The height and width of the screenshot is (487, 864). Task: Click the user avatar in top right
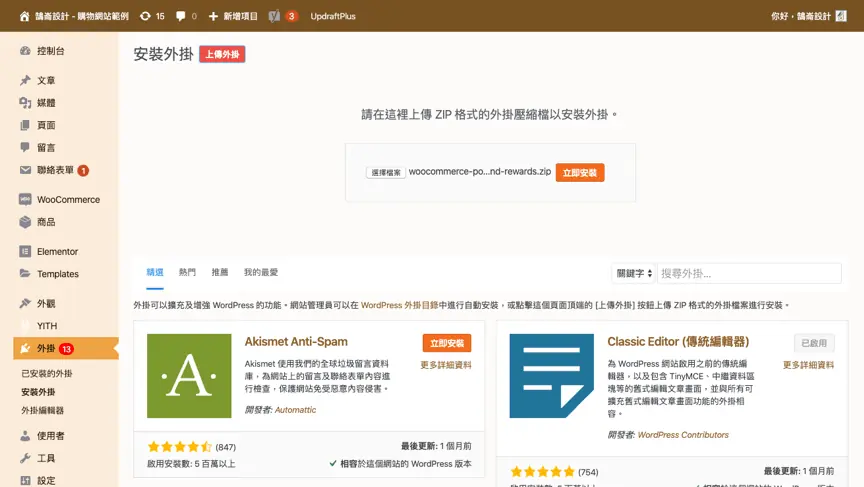(x=841, y=16)
